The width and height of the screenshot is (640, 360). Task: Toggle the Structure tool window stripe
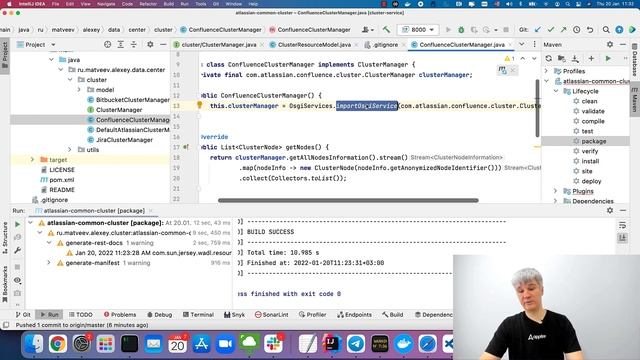pos(5,238)
